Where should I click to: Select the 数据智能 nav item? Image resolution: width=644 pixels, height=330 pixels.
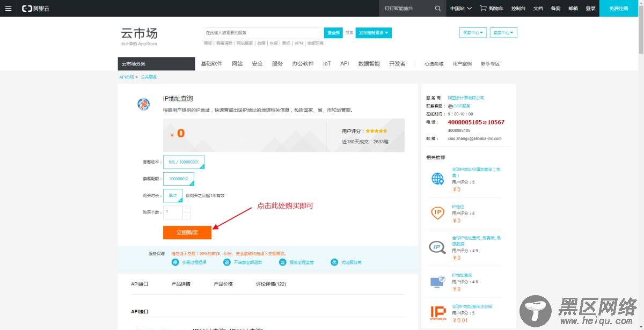pos(369,64)
